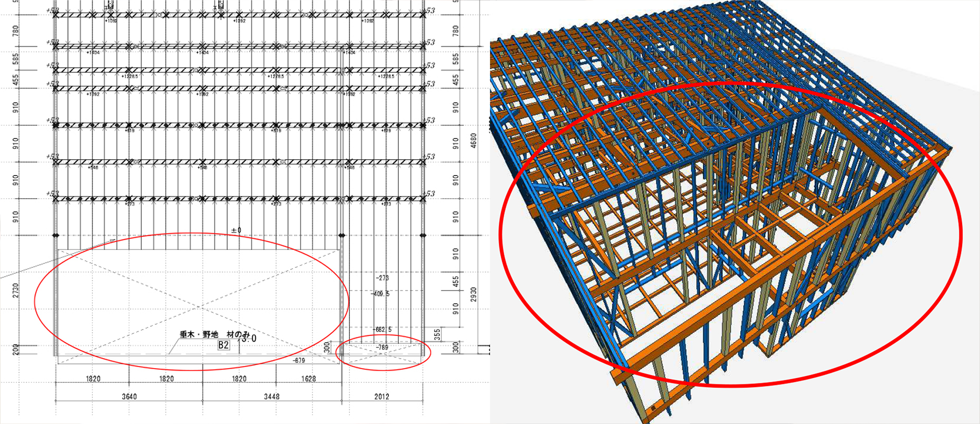Viewport: 980px width, 424px height.
Task: Select the 4680 vertical dimension
Action: coord(473,141)
